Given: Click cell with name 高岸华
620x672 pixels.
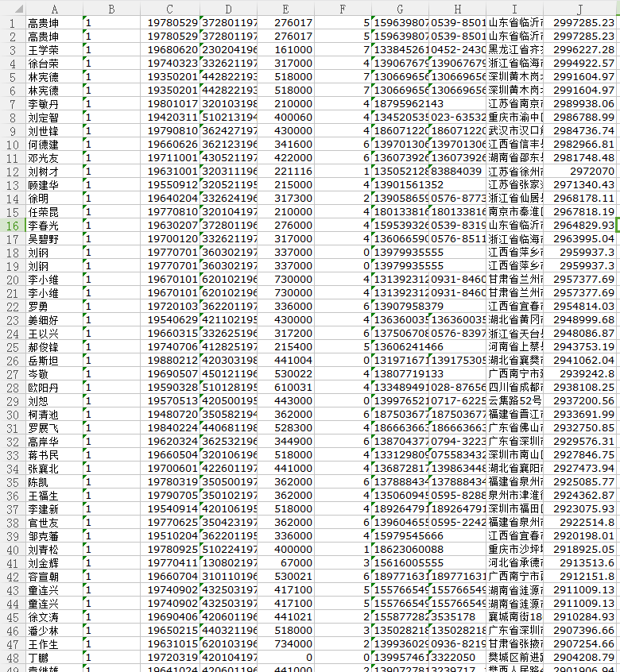Looking at the screenshot, I should pos(54,442).
